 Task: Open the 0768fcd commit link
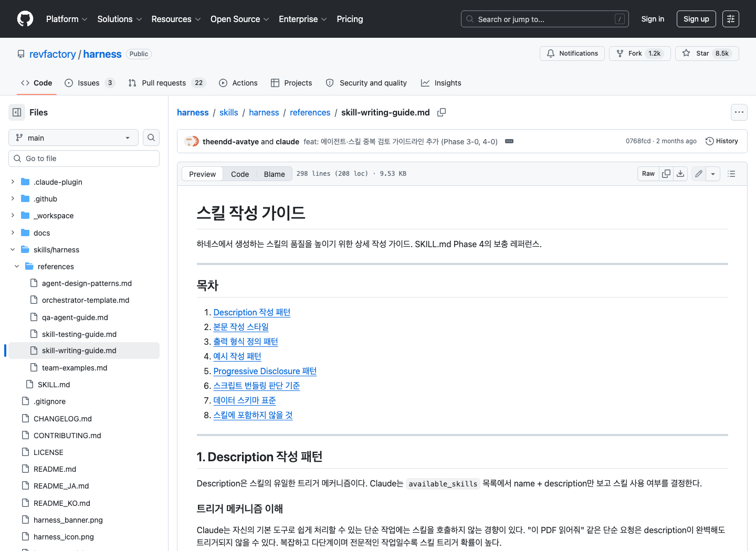click(638, 141)
